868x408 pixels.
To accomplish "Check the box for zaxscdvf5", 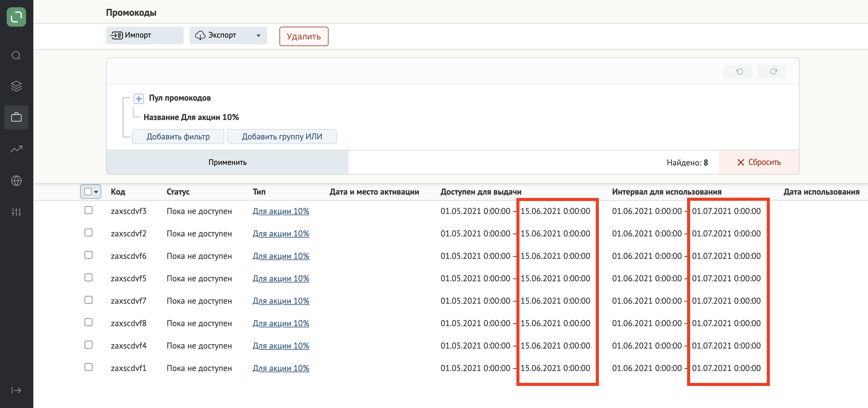I will 88,277.
